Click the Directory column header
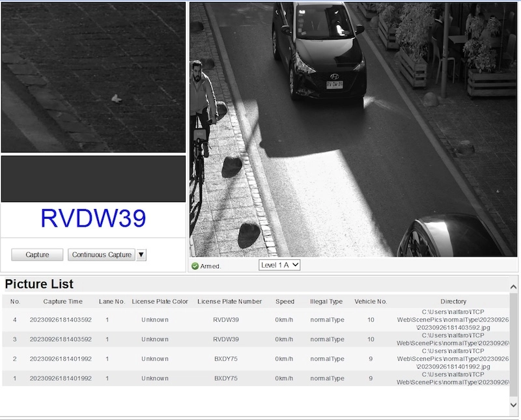The image size is (521, 420). [x=453, y=301]
